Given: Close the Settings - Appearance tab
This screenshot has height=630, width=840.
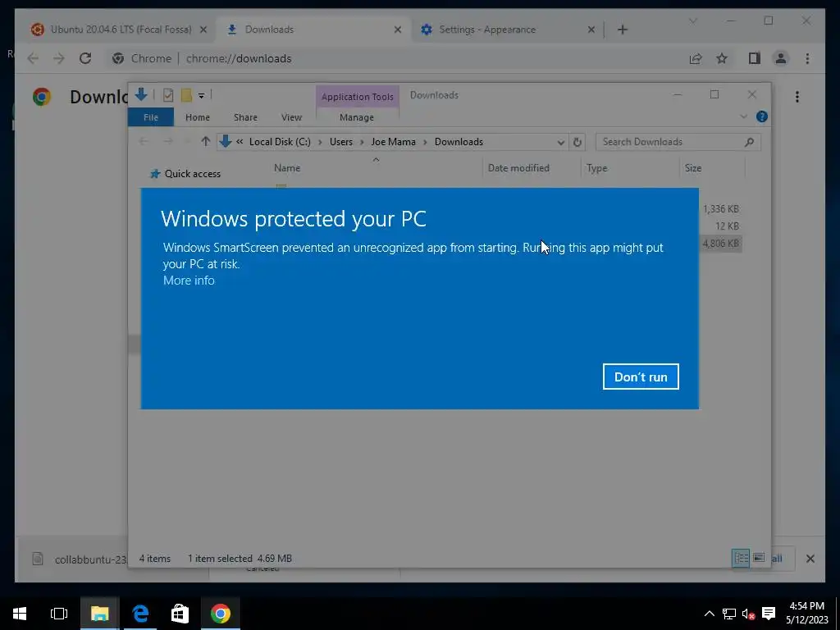Looking at the screenshot, I should (591, 30).
